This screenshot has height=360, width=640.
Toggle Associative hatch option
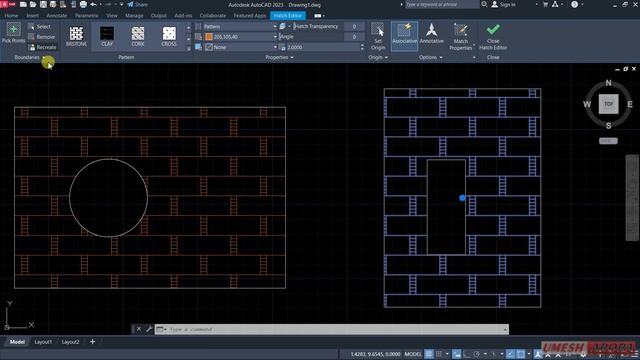(x=404, y=36)
